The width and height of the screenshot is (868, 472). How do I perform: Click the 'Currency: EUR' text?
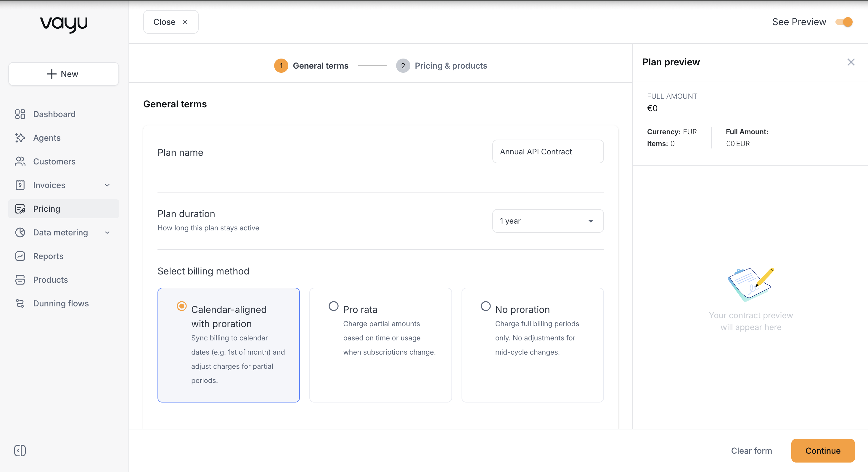pos(671,132)
